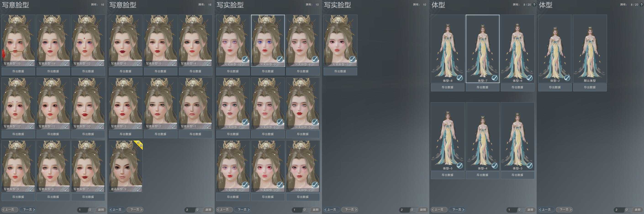
Task: Go to previous page in 写实脸型 page 2 panel
Action: (332, 209)
